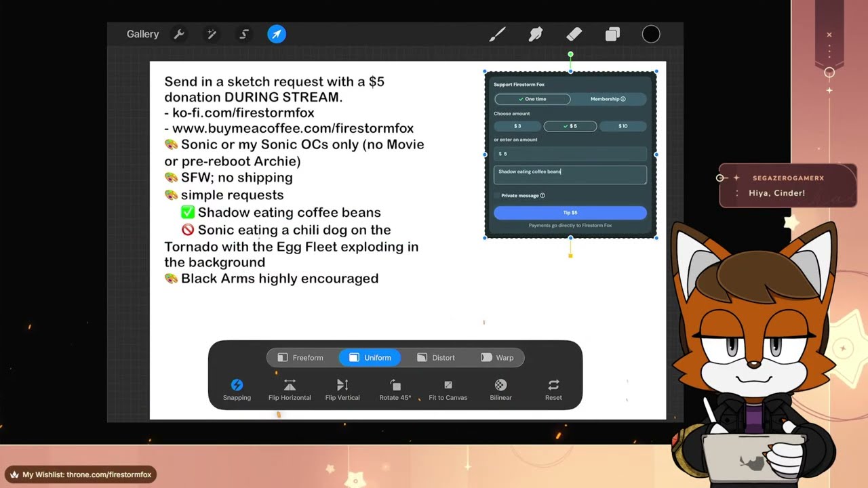The image size is (868, 488).
Task: Select Membership support option
Action: click(x=608, y=99)
